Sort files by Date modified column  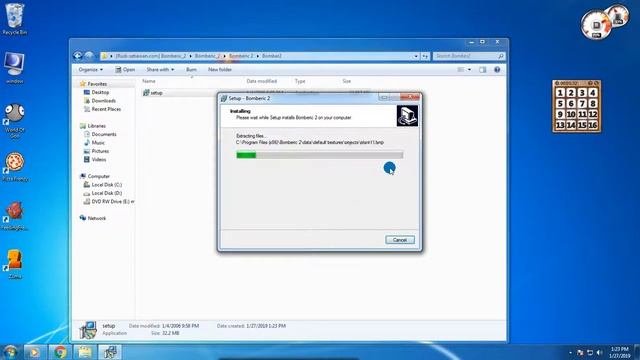[x=262, y=81]
